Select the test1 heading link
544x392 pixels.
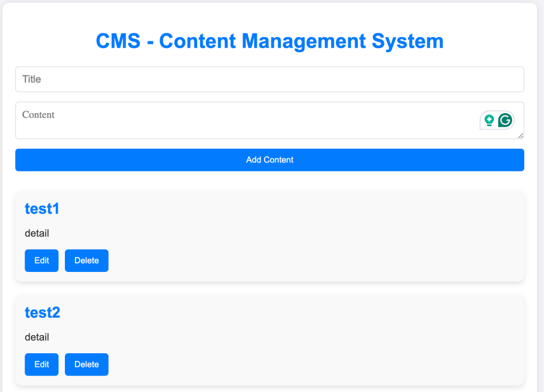point(42,208)
